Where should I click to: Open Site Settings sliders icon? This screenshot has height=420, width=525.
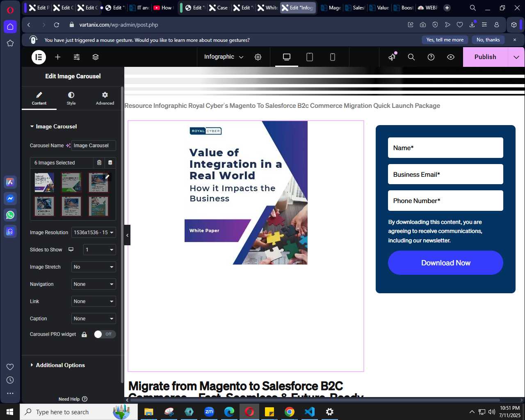pyautogui.click(x=77, y=57)
